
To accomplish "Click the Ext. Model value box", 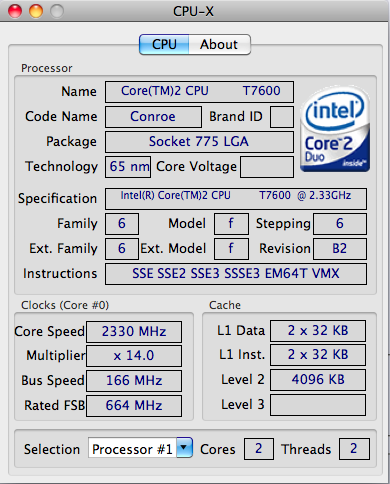I will 231,249.
